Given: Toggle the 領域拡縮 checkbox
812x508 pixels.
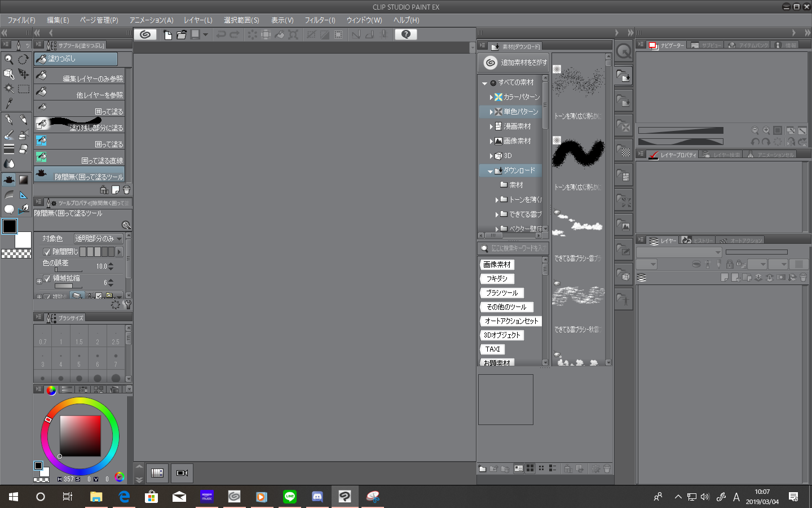Looking at the screenshot, I should tap(47, 278).
